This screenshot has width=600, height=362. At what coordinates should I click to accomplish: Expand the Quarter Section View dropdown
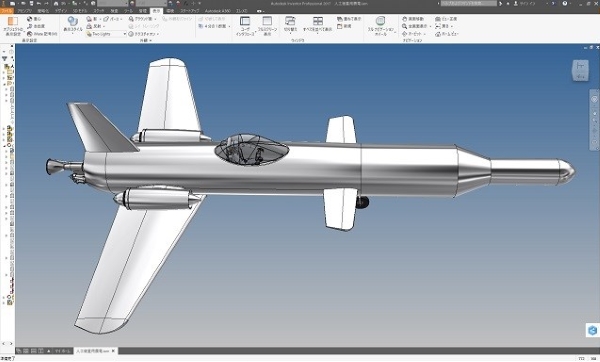click(x=229, y=26)
